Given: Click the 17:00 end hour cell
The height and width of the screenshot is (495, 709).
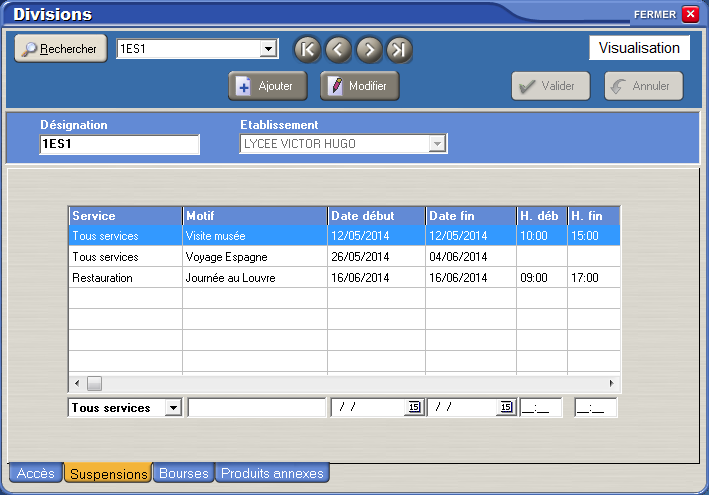Looking at the screenshot, I should pos(594,277).
